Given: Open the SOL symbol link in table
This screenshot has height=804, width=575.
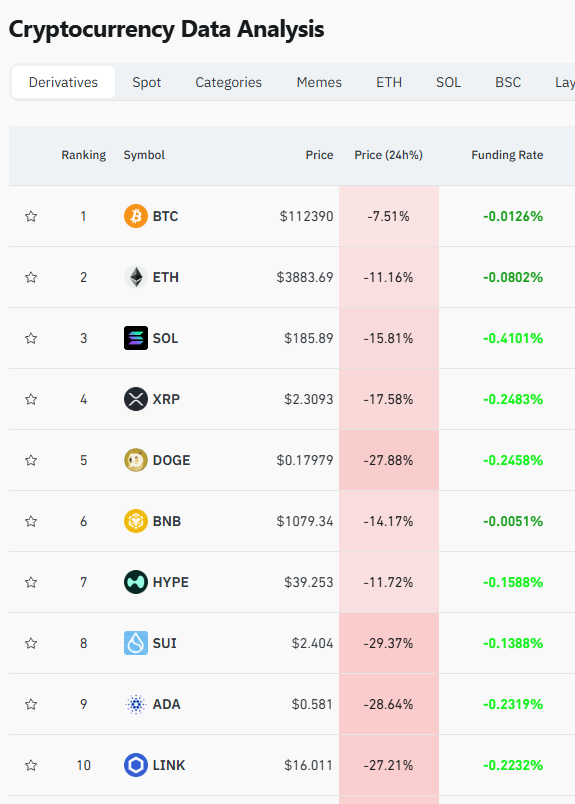Looking at the screenshot, I should click(x=165, y=338).
